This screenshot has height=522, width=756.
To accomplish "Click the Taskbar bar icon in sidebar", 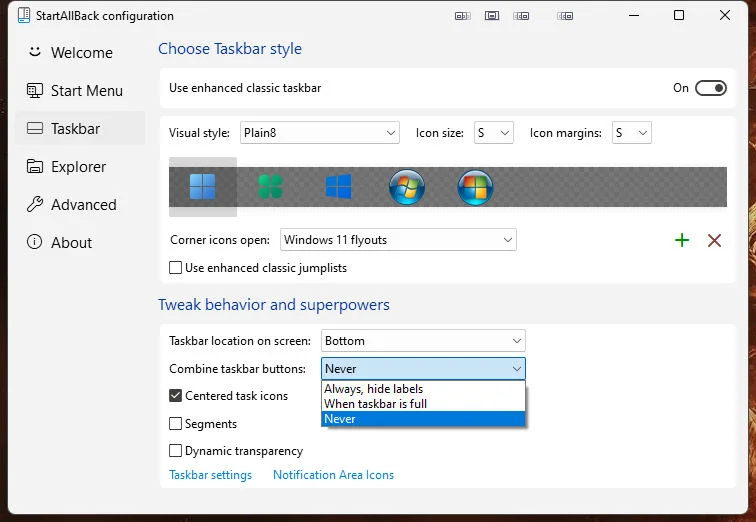I will (x=35, y=128).
